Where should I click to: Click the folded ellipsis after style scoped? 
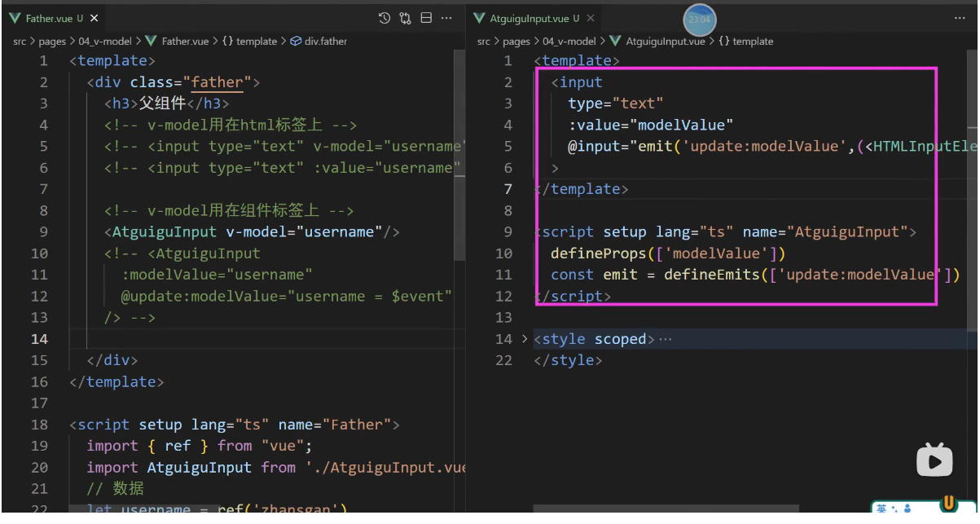tap(666, 339)
